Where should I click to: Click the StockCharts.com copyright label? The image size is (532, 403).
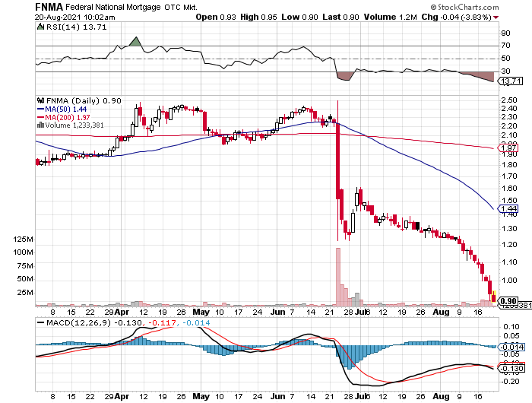tap(465, 7)
